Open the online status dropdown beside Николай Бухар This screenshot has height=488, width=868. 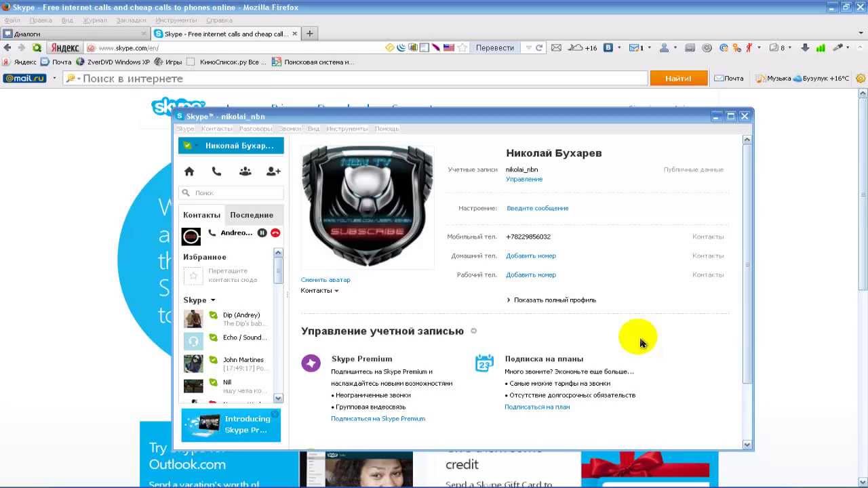coord(190,145)
